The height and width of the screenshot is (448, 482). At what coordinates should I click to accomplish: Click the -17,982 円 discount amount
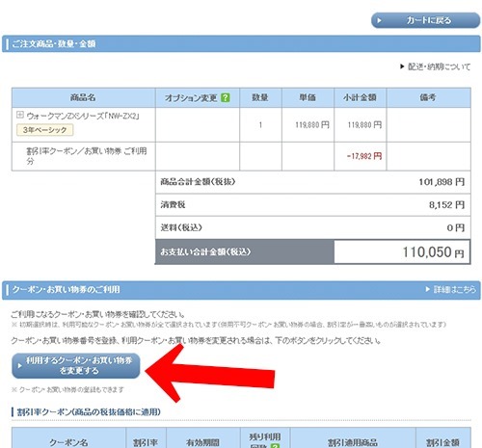click(x=364, y=156)
